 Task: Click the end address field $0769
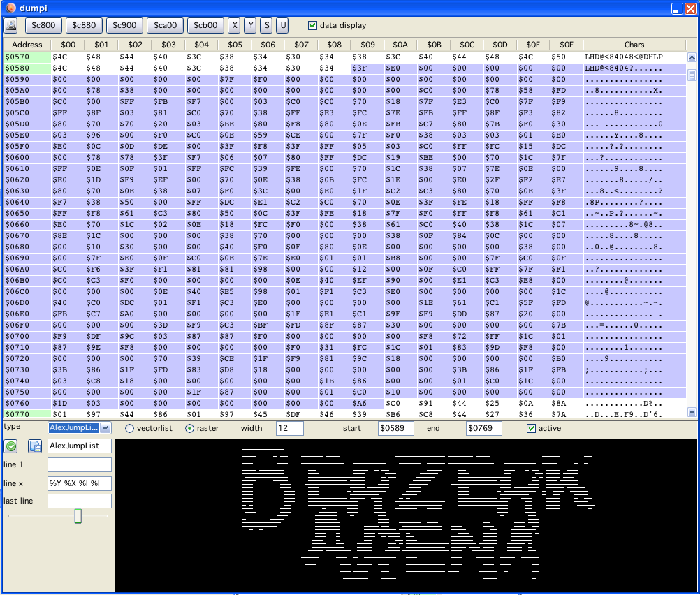[x=483, y=428]
